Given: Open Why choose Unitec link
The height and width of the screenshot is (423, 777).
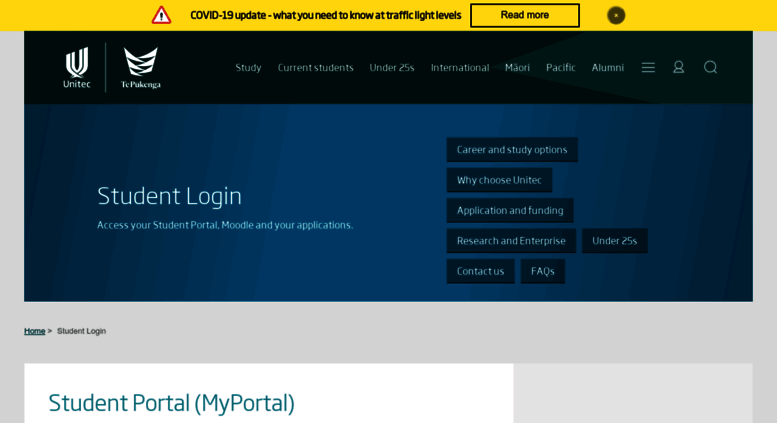Looking at the screenshot, I should (499, 180).
